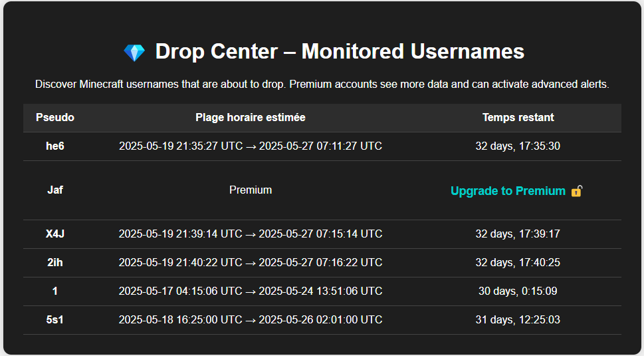Click the username 5s1
Image resolution: width=644 pixels, height=356 pixels.
coord(55,319)
